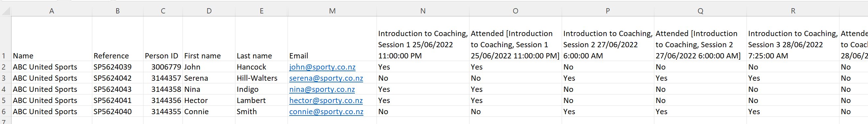Select column M header
The width and height of the screenshot is (868, 124).
click(332, 11)
